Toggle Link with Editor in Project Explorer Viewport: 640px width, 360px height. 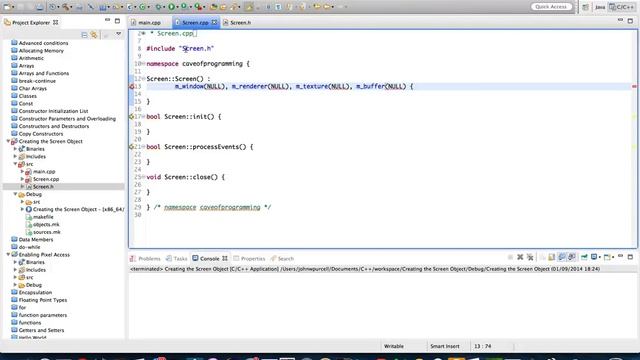pos(94,35)
